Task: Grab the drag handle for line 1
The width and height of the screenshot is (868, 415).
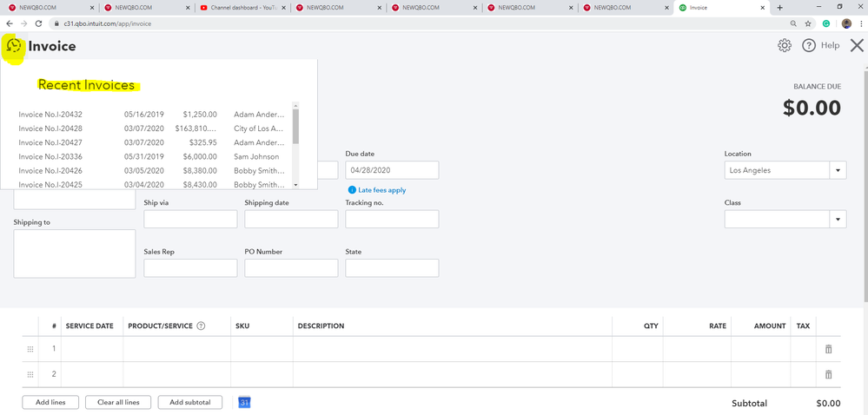Action: (30, 349)
